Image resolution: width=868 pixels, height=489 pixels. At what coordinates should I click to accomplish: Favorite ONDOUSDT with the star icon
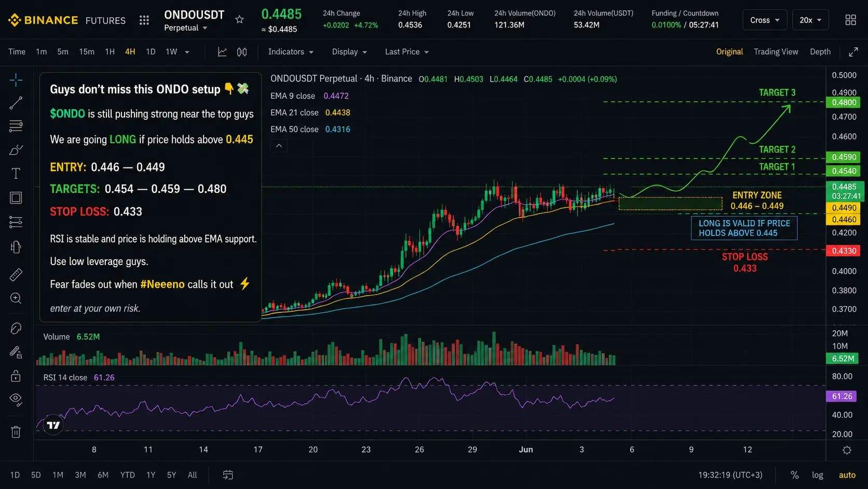(239, 20)
